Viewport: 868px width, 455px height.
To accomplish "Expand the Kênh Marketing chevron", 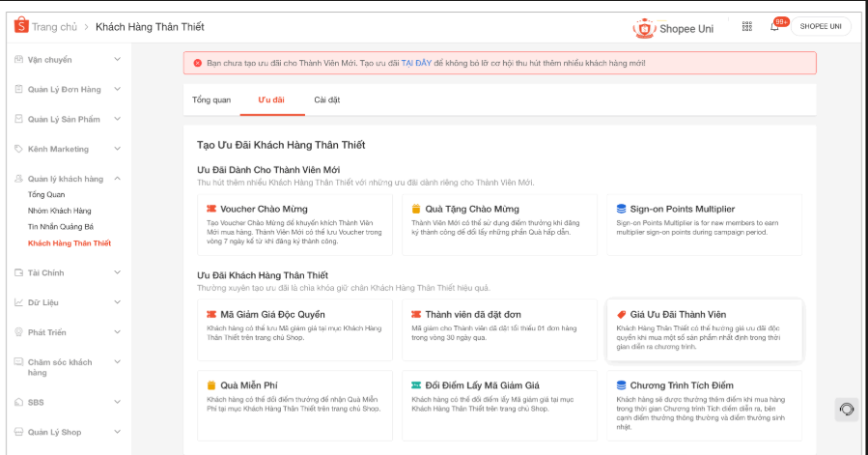I will pyautogui.click(x=118, y=149).
